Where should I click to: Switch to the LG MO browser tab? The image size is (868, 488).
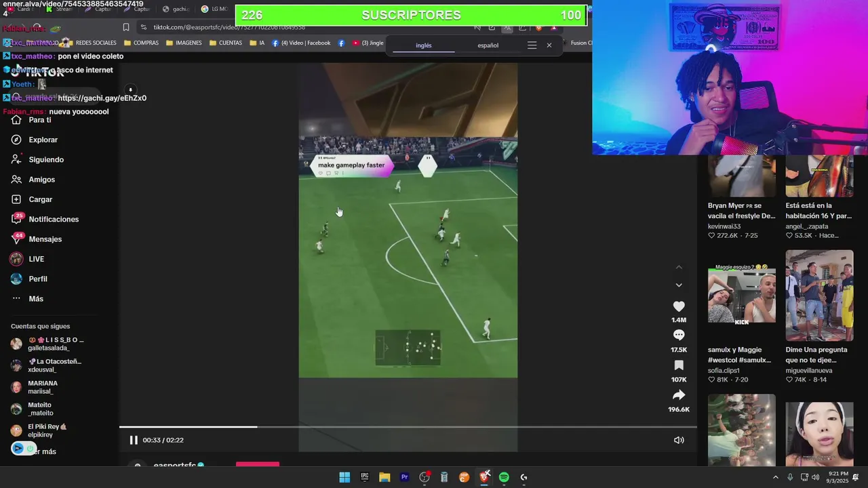pos(215,9)
